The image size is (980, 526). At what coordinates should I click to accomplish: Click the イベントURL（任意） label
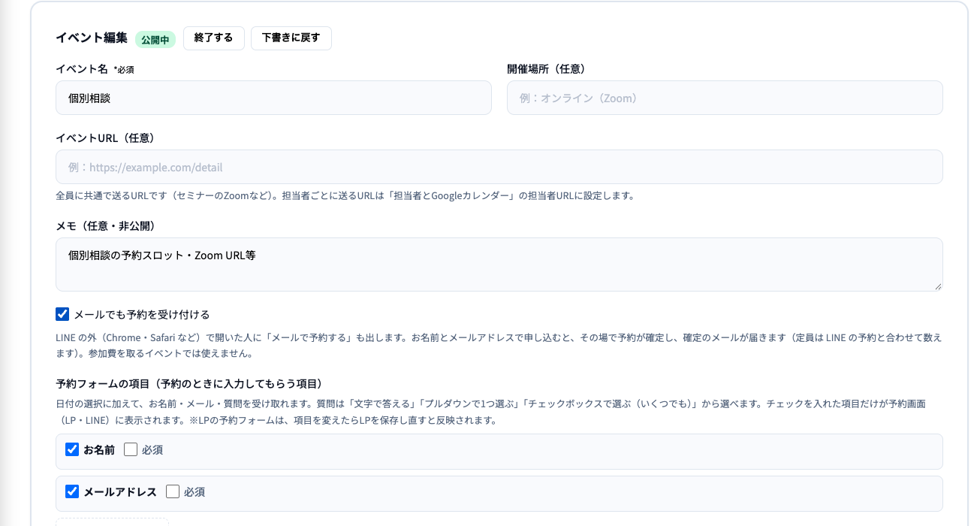105,138
